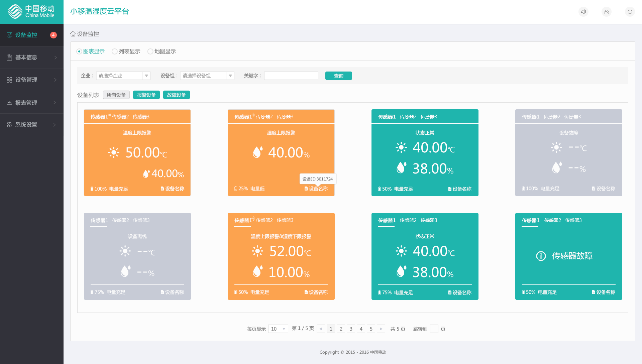Open the 请选择企业 dropdown
642x364 pixels.
(x=123, y=76)
